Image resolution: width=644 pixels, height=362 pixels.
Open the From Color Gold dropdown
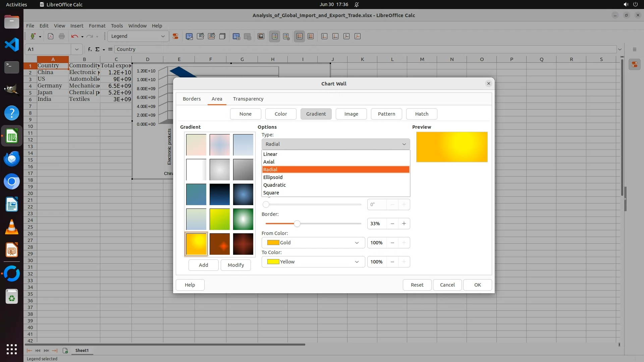313,243
